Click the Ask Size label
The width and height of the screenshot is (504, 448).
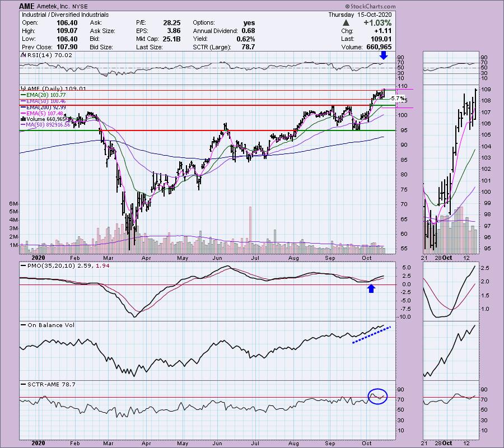coord(102,31)
